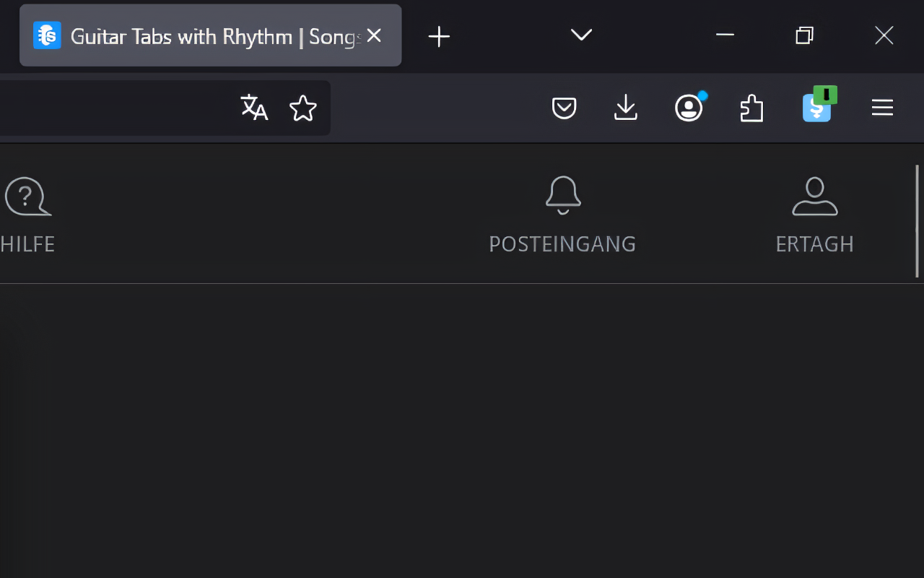Open a new tab with plus button

(439, 36)
